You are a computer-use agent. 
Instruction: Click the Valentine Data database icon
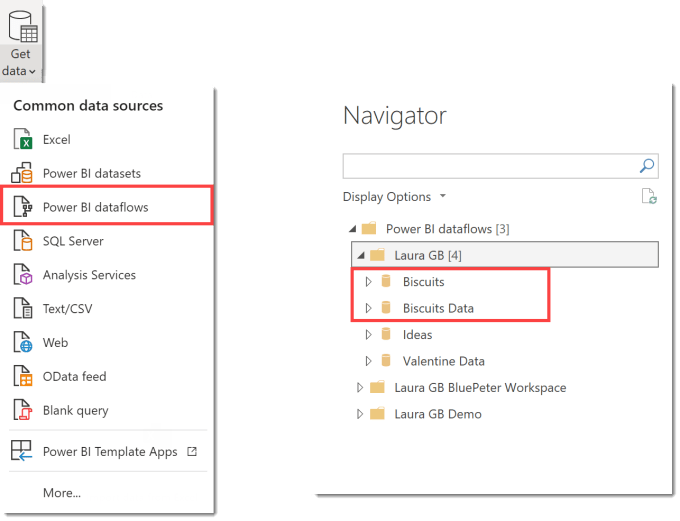tap(386, 360)
